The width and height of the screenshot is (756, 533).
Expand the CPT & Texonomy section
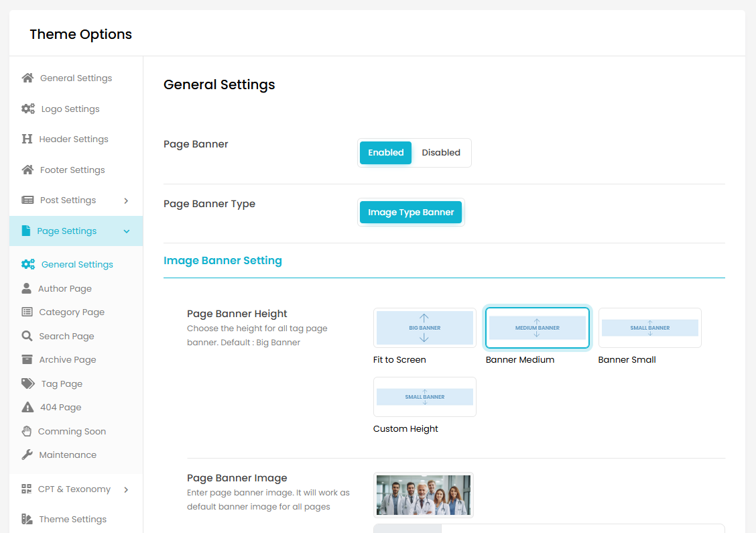(126, 489)
